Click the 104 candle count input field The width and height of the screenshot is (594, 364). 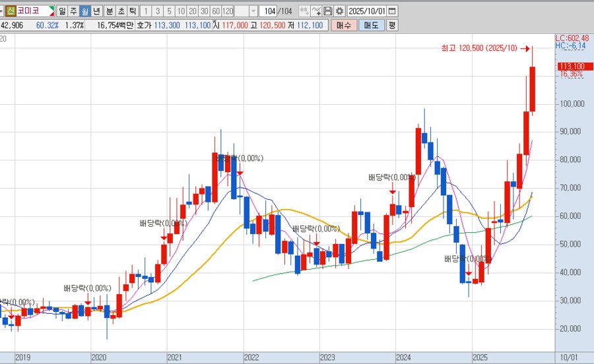269,11
